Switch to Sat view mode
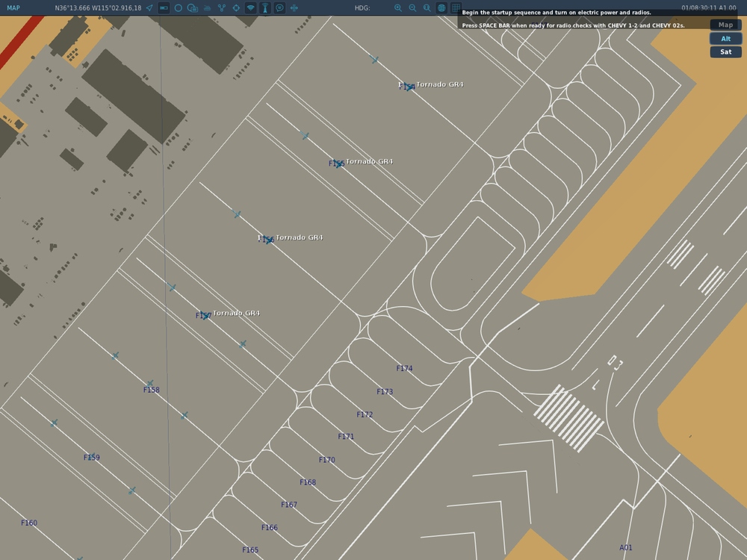Viewport: 747px width, 560px height. (x=725, y=52)
